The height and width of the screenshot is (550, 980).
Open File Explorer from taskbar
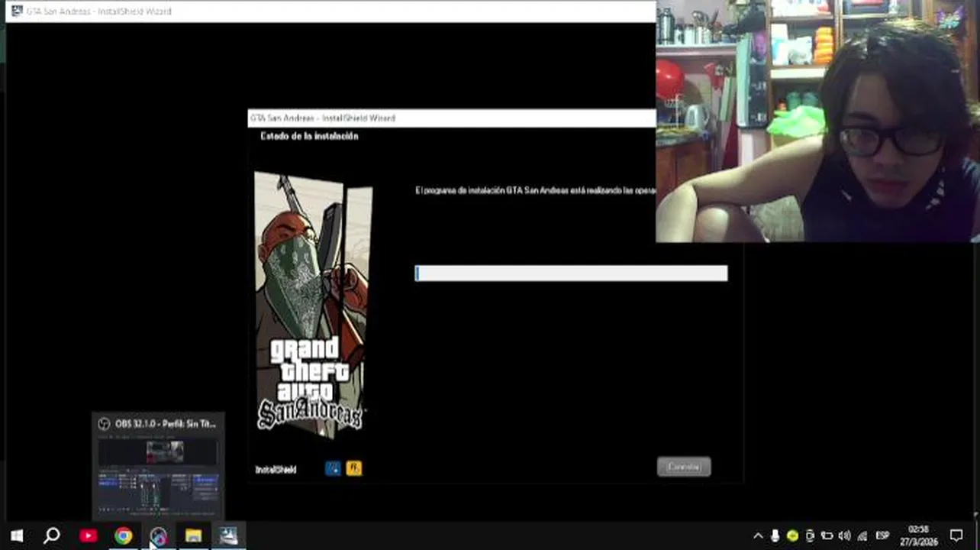pyautogui.click(x=193, y=536)
